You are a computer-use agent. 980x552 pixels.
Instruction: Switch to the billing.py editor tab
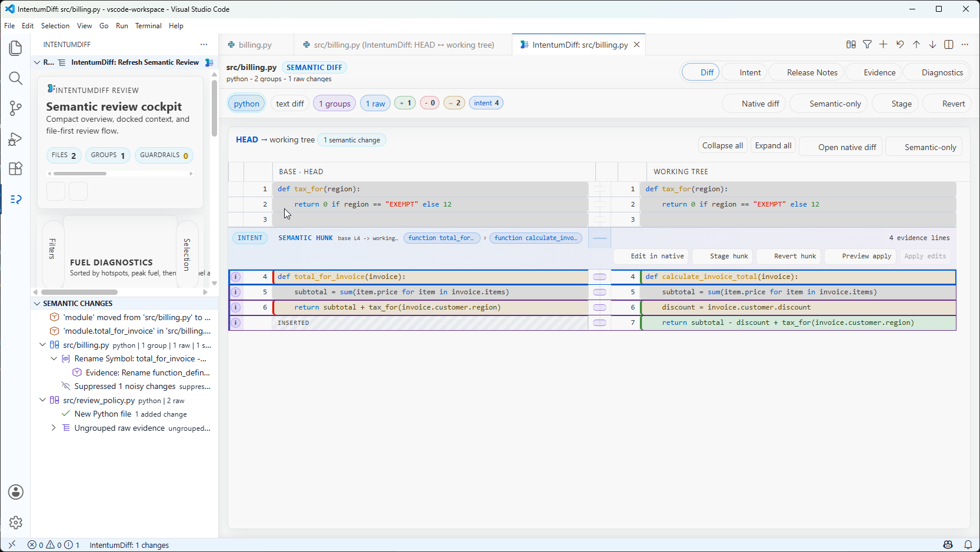255,45
